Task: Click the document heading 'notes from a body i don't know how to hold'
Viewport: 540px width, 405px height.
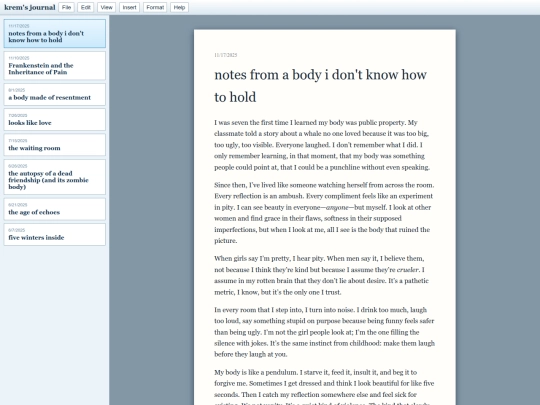Action: coord(321,86)
